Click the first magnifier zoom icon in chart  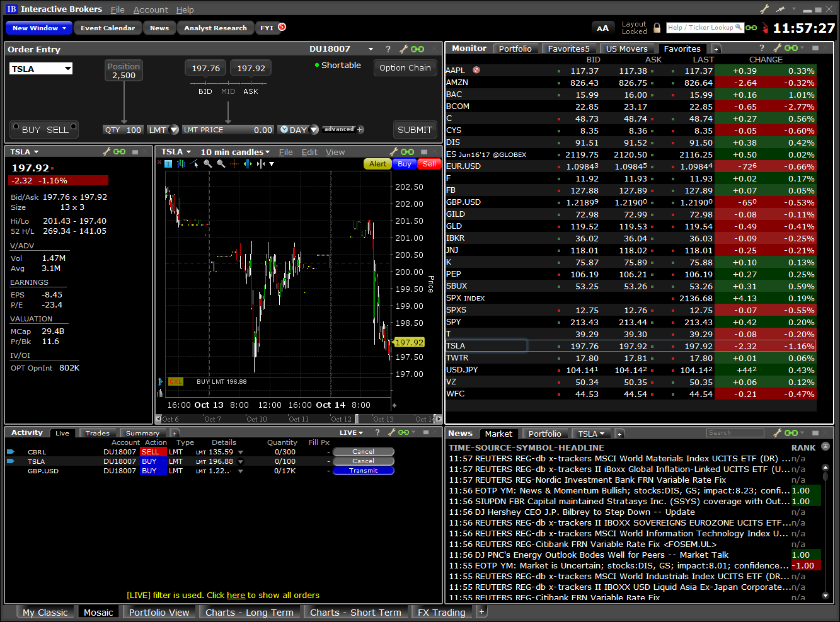(x=207, y=164)
